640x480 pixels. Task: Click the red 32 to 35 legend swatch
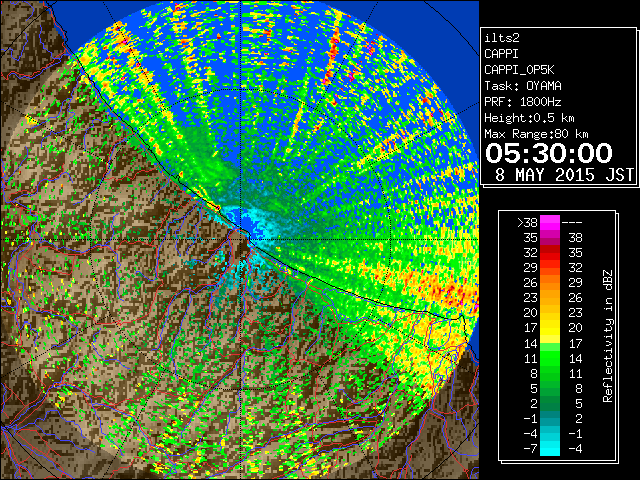[550, 253]
